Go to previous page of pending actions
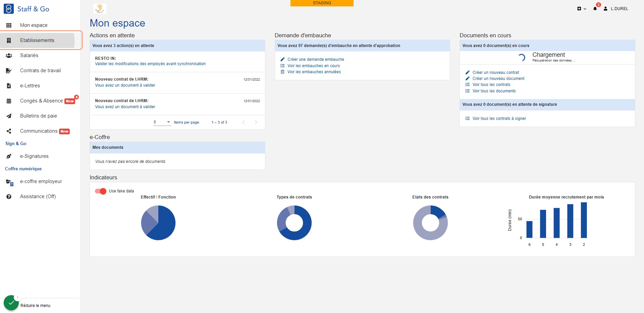The width and height of the screenshot is (644, 313). point(244,122)
